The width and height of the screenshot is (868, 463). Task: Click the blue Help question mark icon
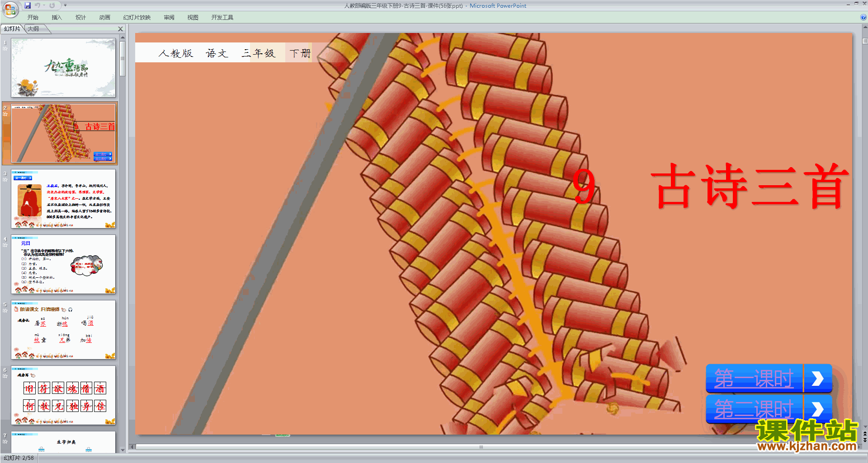pos(863,18)
